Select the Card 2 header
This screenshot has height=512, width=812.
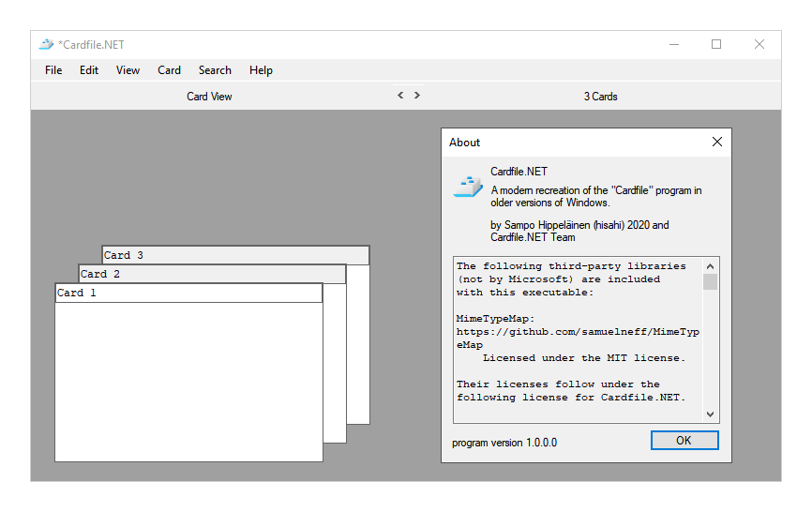212,274
